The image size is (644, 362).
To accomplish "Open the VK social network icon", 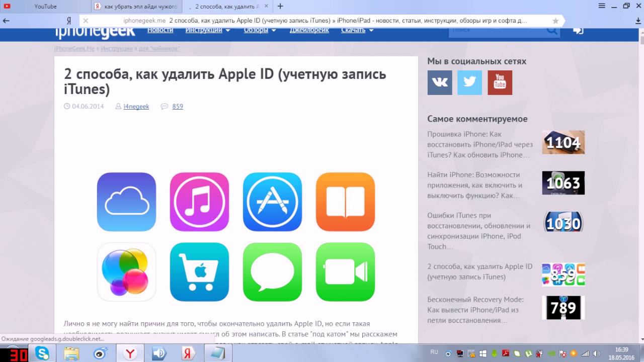I will 440,82.
